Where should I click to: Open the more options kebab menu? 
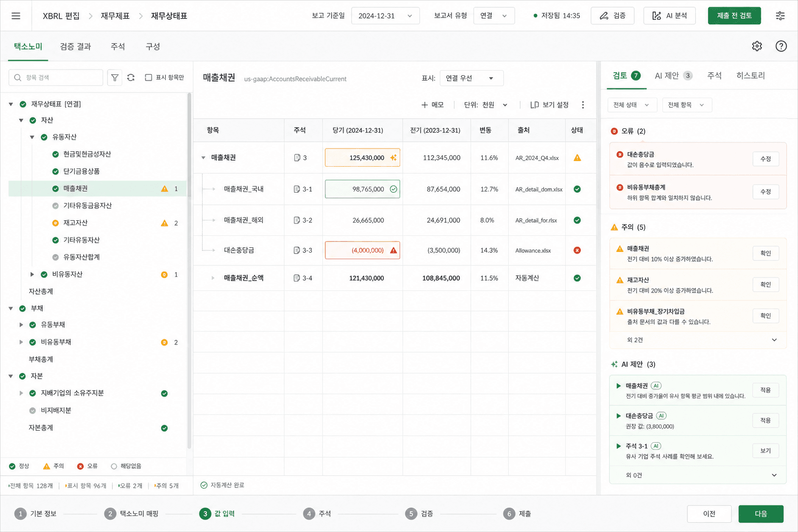click(x=583, y=105)
